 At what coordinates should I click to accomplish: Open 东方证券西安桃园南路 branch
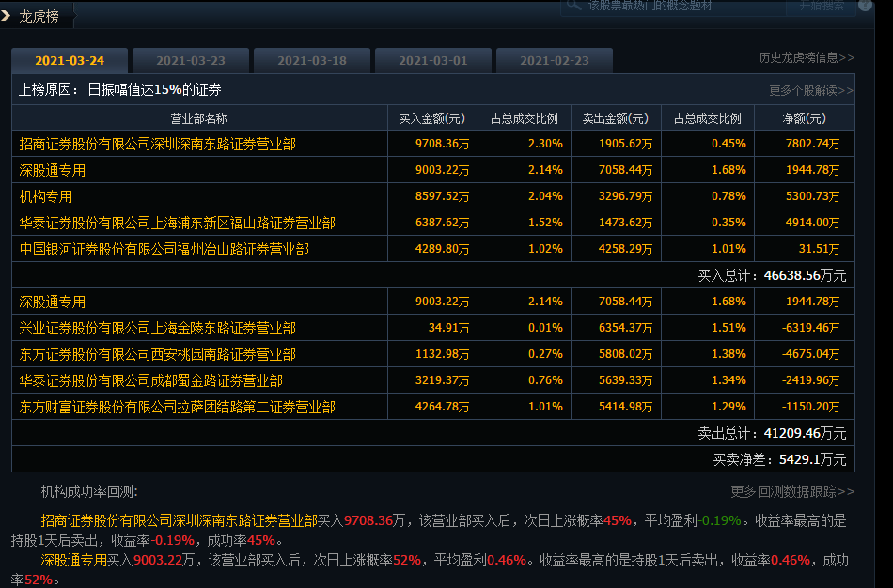(x=158, y=354)
